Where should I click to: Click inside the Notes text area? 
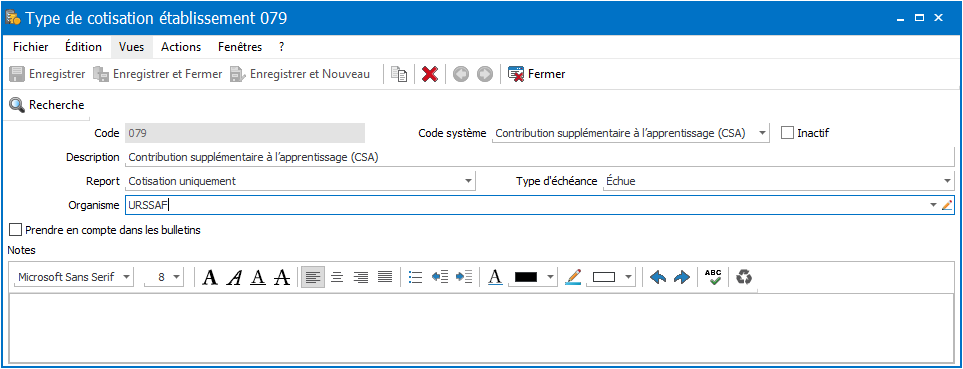coord(482,328)
